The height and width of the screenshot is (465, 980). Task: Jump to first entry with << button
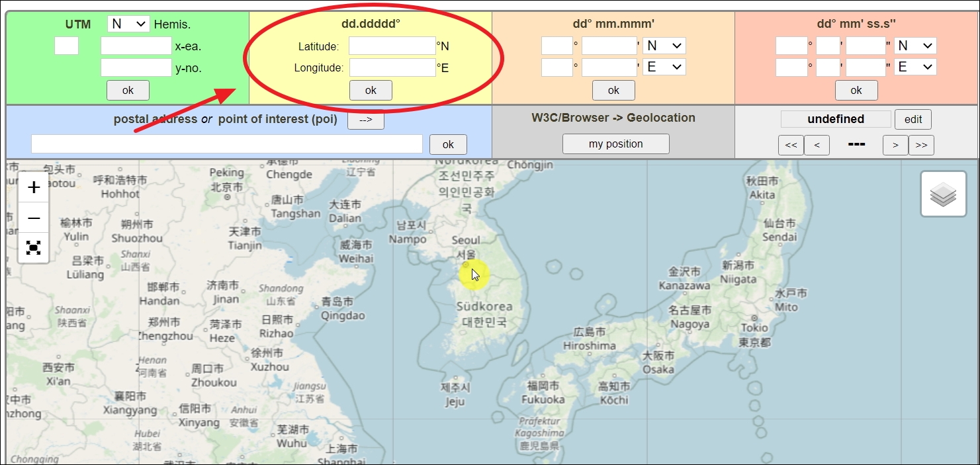point(791,145)
